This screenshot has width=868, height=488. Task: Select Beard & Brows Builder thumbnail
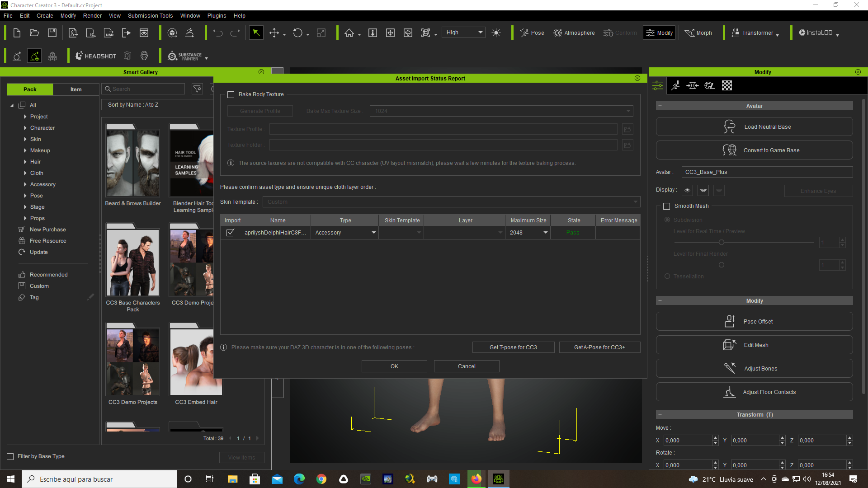133,163
